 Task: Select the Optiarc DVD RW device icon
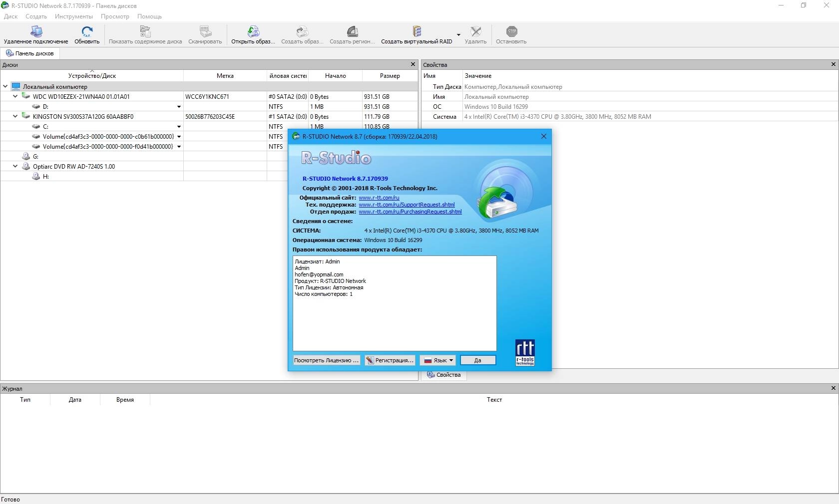tap(26, 166)
